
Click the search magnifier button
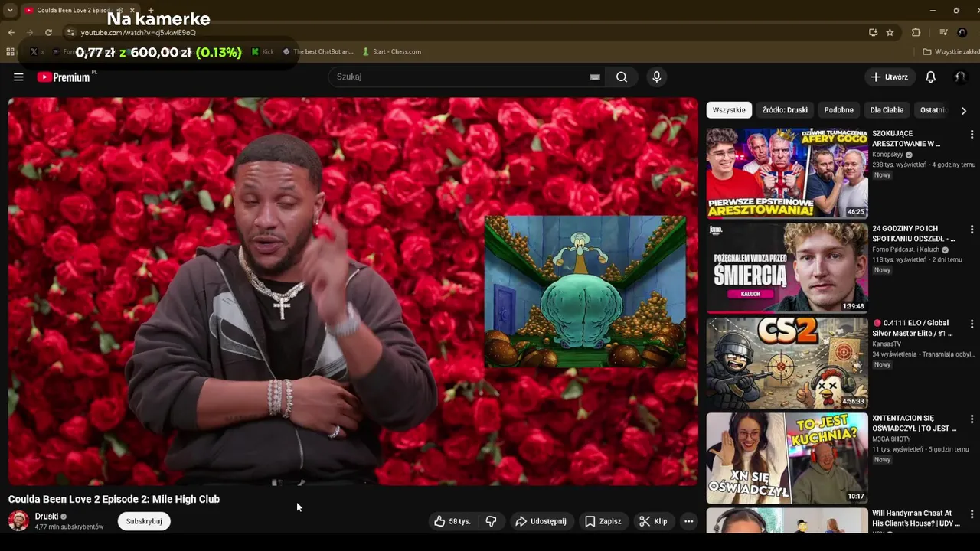click(622, 77)
